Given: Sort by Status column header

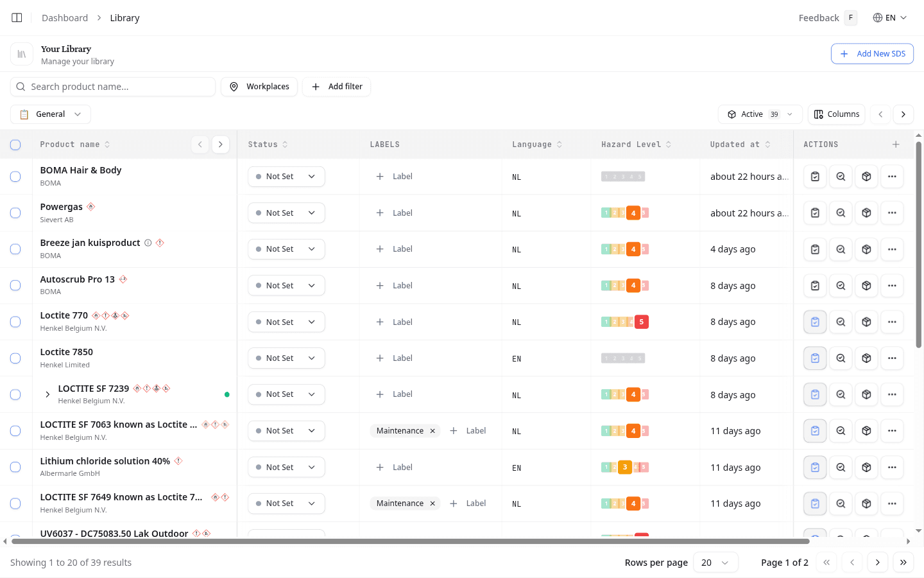Looking at the screenshot, I should coord(268,144).
